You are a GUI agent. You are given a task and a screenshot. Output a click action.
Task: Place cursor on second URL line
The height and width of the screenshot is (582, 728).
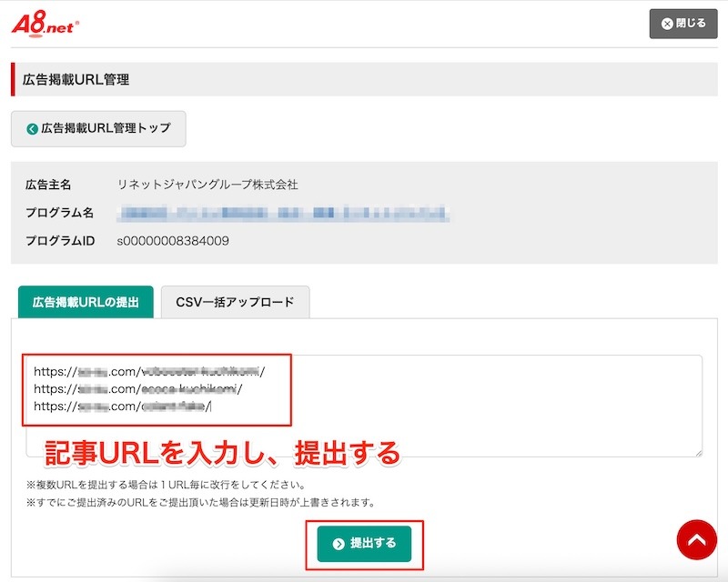click(138, 388)
